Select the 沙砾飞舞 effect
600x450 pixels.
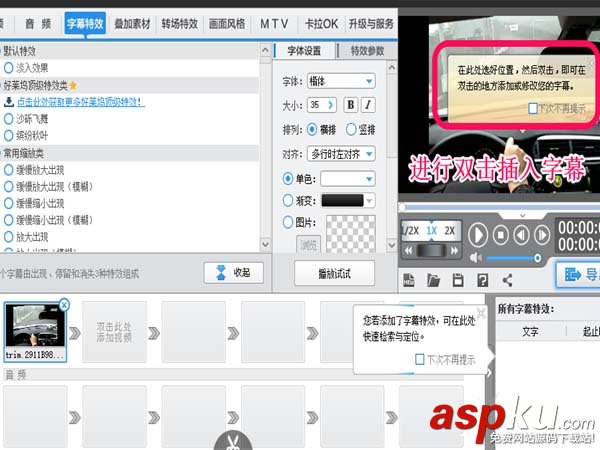(x=8, y=119)
